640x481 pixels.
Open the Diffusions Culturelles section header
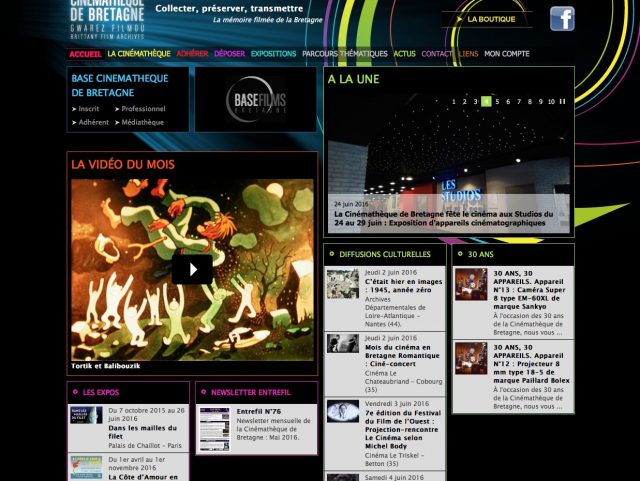point(384,254)
